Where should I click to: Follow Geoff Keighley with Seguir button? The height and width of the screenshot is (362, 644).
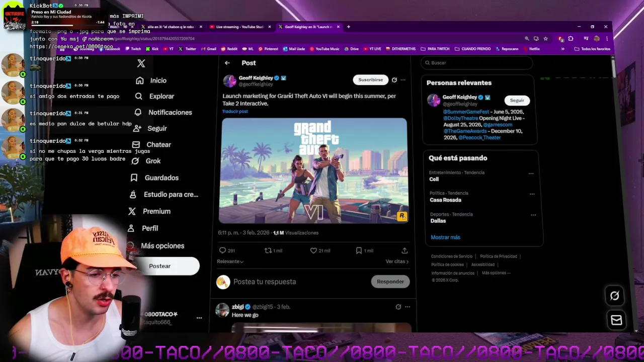point(517,100)
